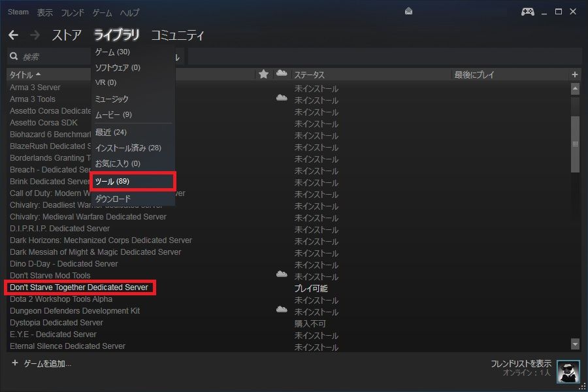
Task: Select Arma 3 Server row
Action: point(35,88)
